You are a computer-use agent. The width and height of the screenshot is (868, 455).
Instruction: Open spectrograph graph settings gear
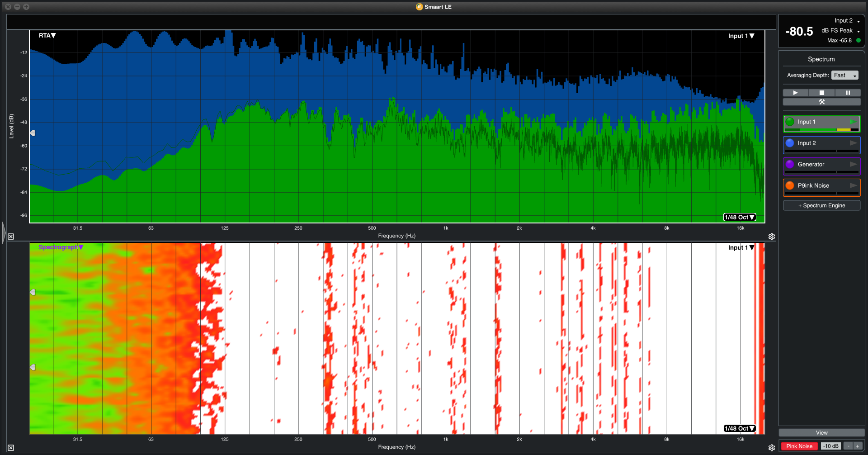pos(772,448)
